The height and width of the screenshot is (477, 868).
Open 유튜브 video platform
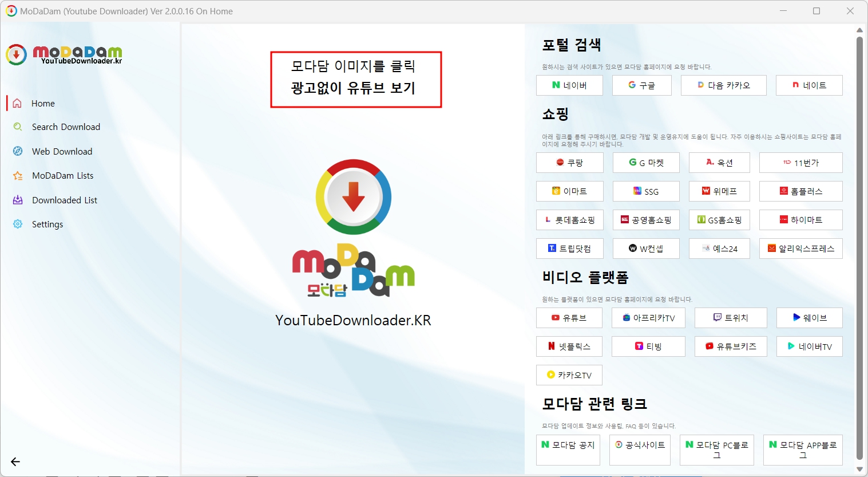[569, 318]
